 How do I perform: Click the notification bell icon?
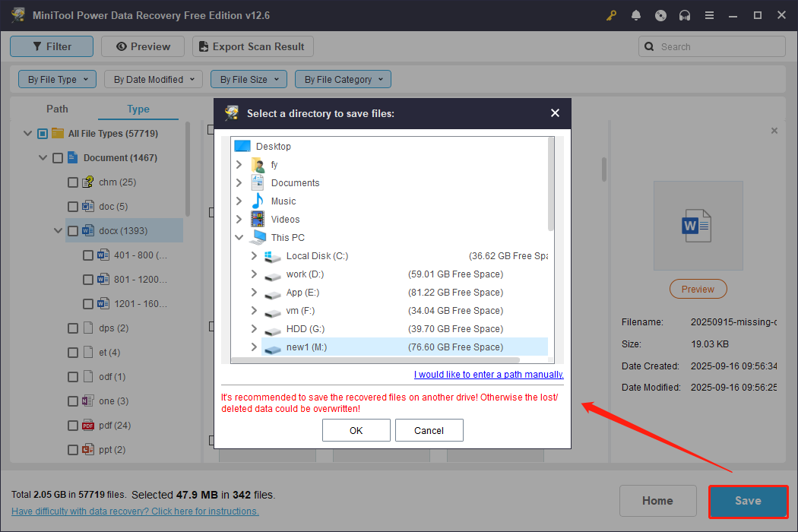click(x=636, y=14)
